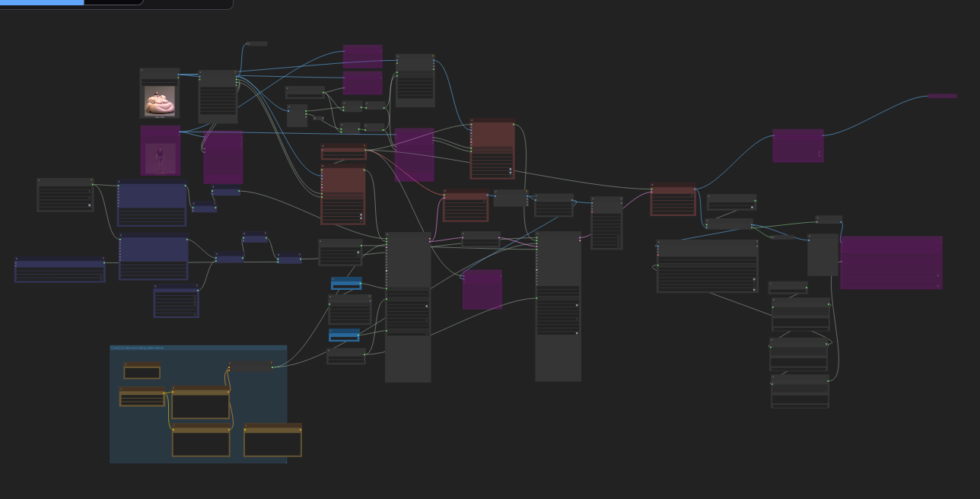Select the purple node feeding the far-right collapsed node

pos(798,145)
